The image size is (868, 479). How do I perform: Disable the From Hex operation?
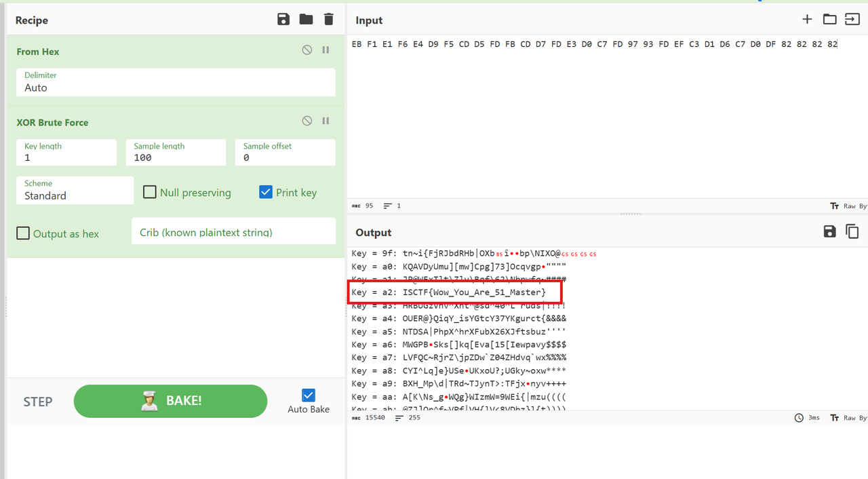(x=307, y=50)
